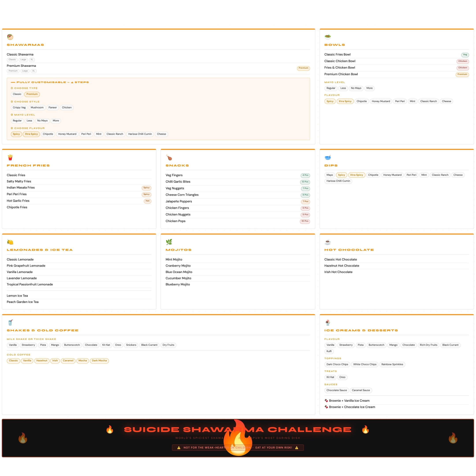Click the Blue Ocean Mojito entry
This screenshot has height=476, width=476.
pos(179,272)
